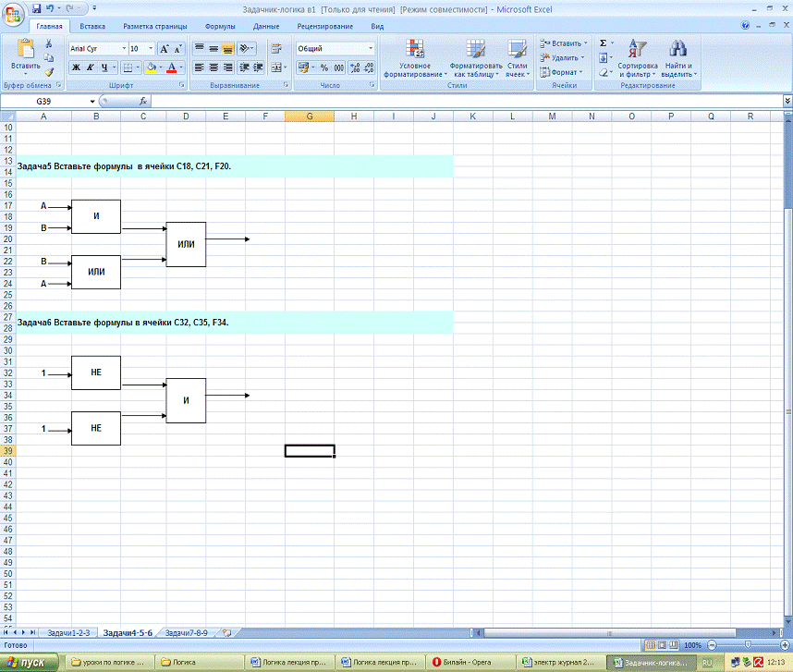Align text to middle of cell
The height and width of the screenshot is (672, 793).
213,49
